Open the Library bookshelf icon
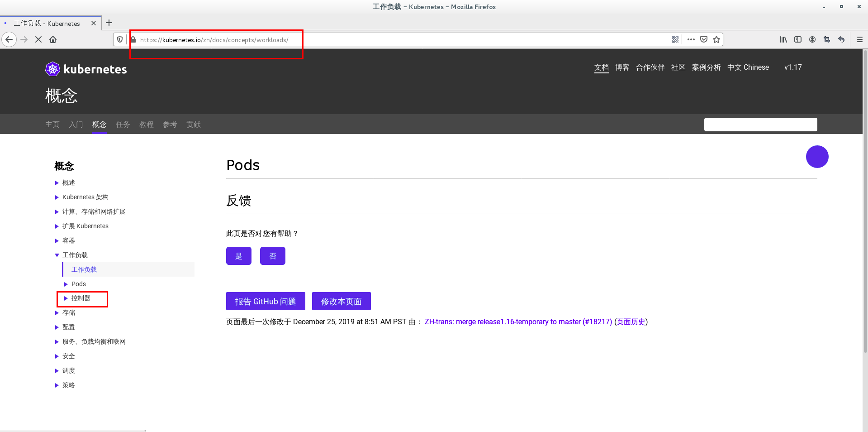The height and width of the screenshot is (432, 868). (x=783, y=39)
